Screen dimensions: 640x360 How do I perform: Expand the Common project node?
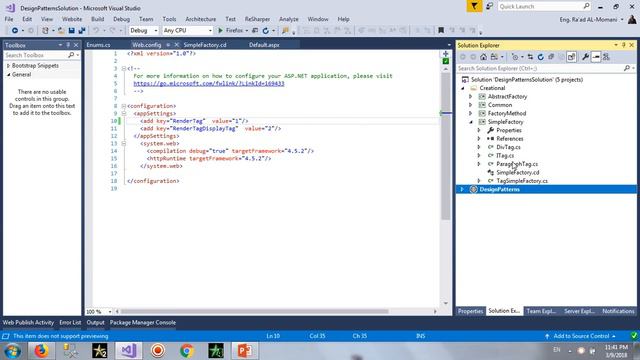coord(471,105)
